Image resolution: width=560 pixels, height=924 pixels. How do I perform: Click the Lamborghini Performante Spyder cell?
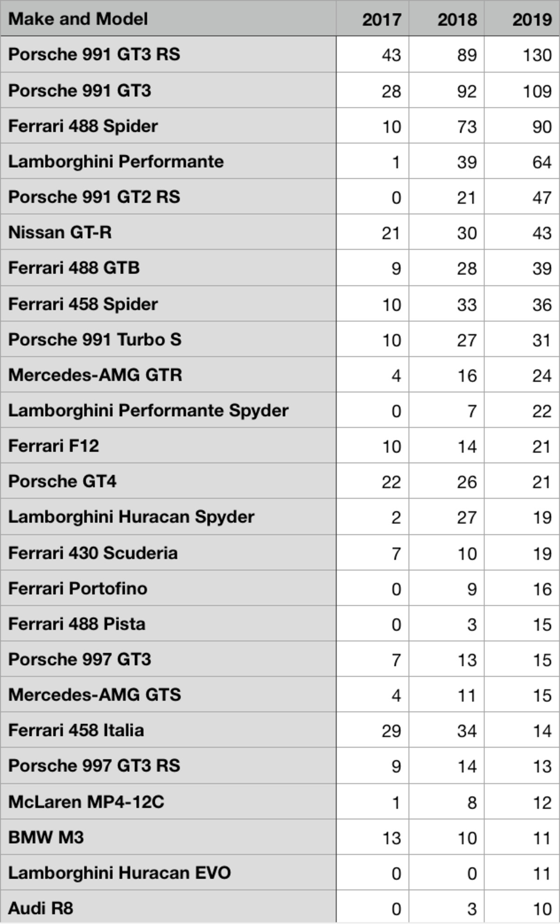(168, 410)
